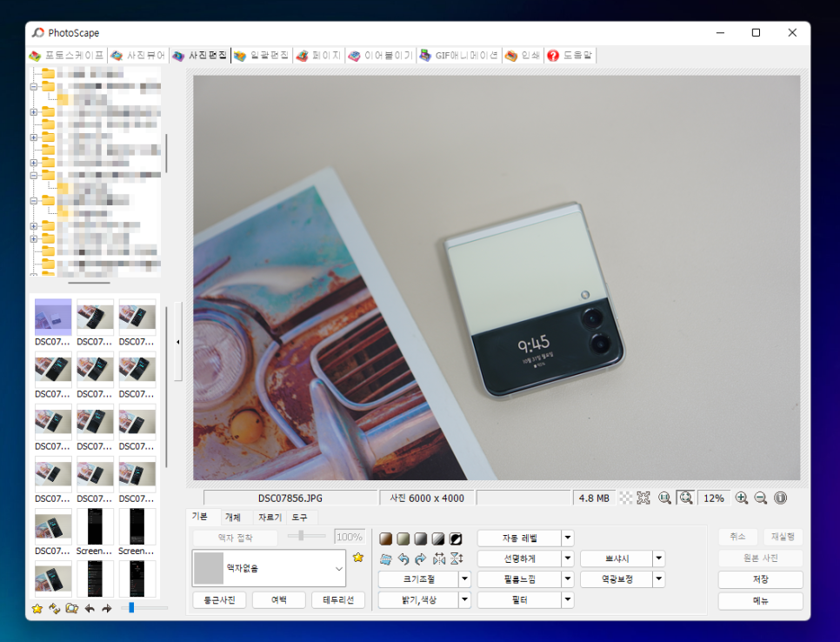This screenshot has height=642, width=840.
Task: Apply the grayscale tone icon
Action: [x=421, y=538]
